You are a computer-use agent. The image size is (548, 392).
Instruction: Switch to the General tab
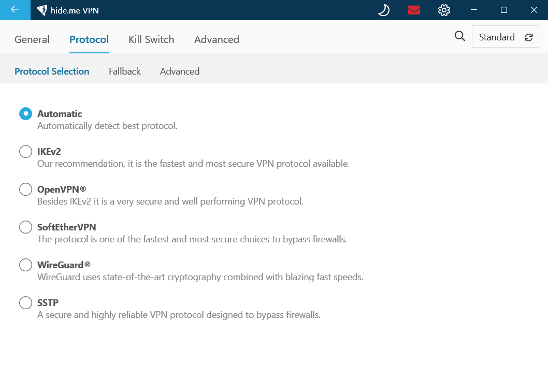[32, 39]
